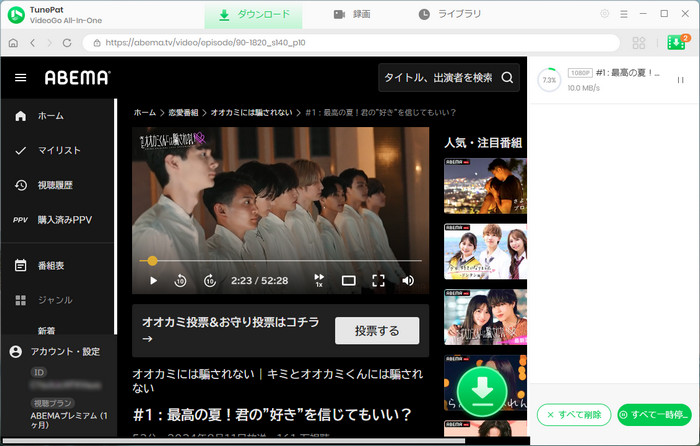Play the video
The width and height of the screenshot is (700, 446).
[x=153, y=281]
